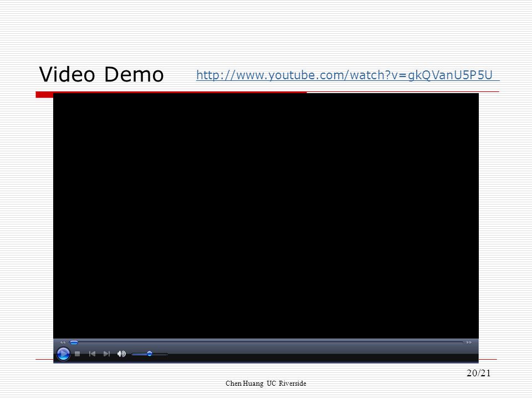
Task: Jump to the middle of the seek bar
Action: 266,342
